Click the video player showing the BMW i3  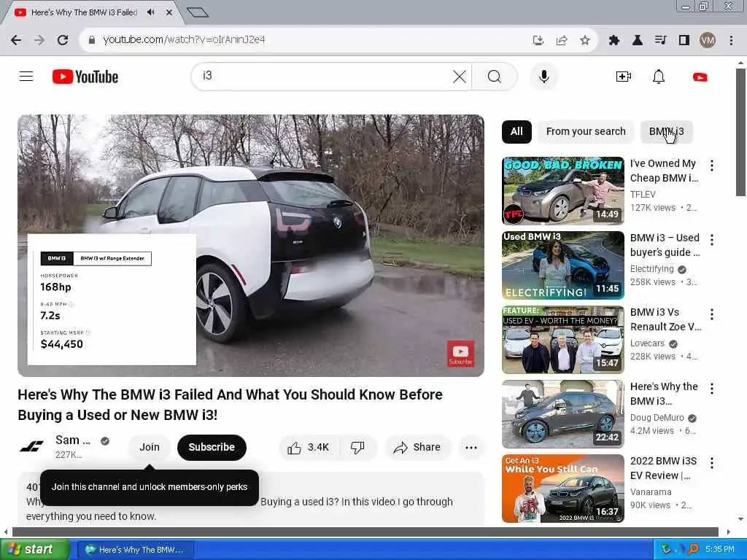coord(251,245)
